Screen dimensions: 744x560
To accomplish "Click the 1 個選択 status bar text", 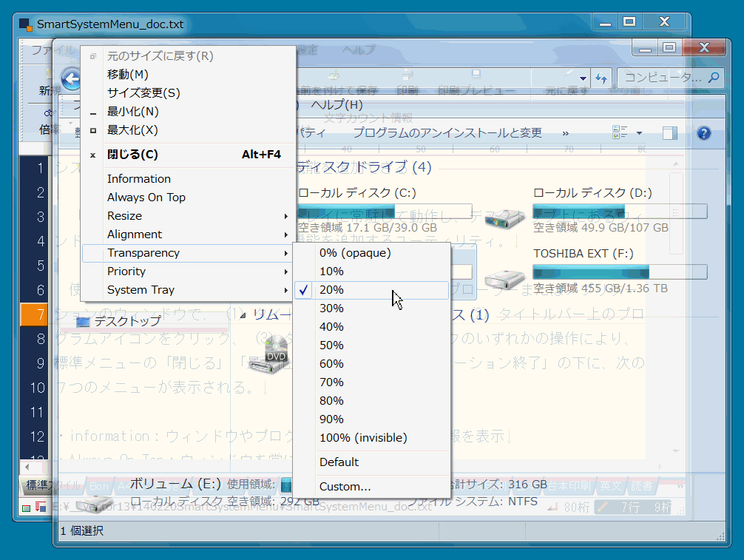I will (x=82, y=530).
